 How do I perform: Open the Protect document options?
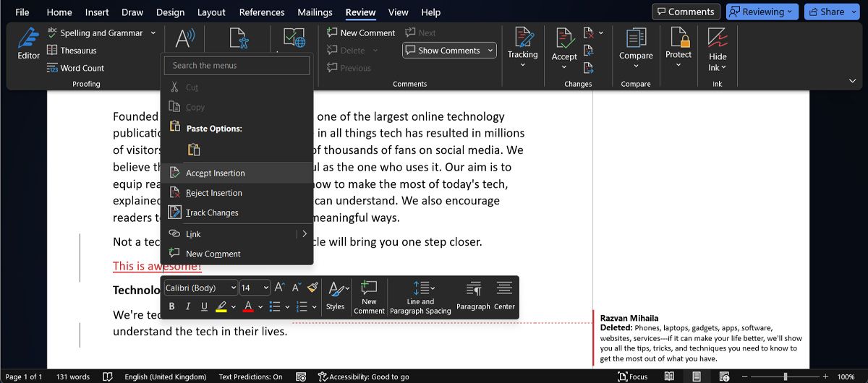678,45
